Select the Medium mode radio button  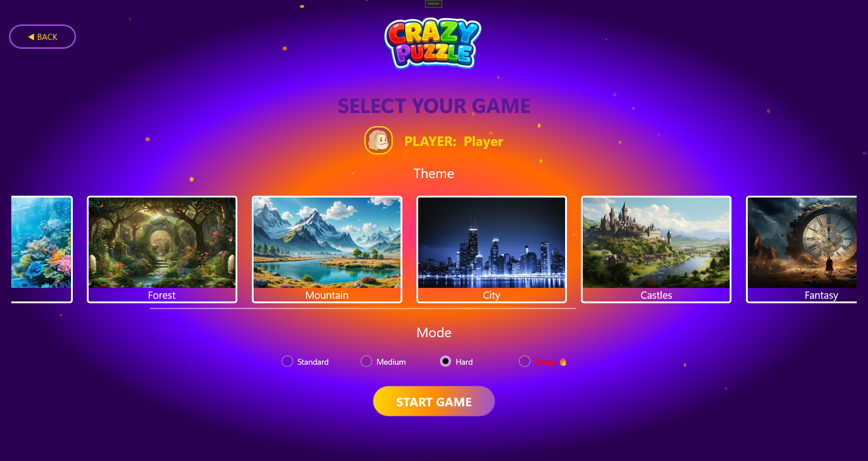pyautogui.click(x=366, y=361)
